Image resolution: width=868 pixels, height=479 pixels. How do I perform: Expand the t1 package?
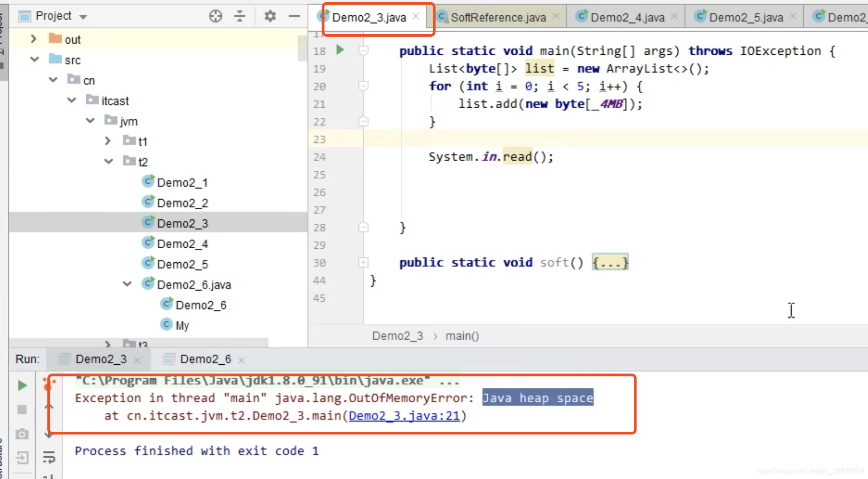tap(108, 141)
